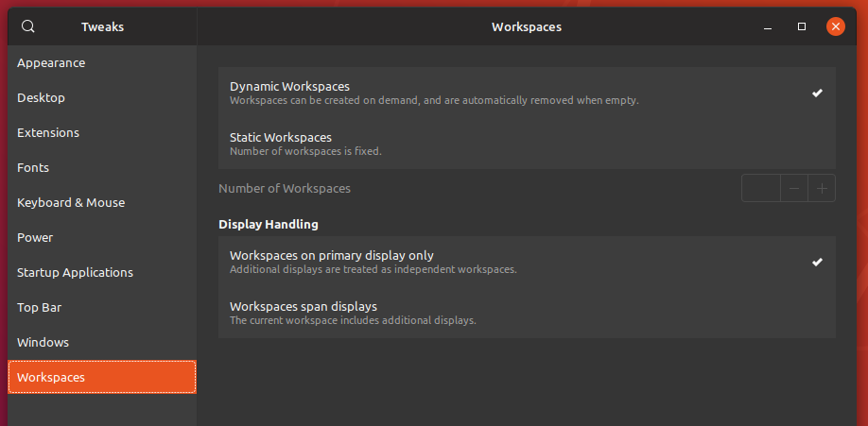868x426 pixels.
Task: Open Startup Applications section
Action: click(x=102, y=272)
